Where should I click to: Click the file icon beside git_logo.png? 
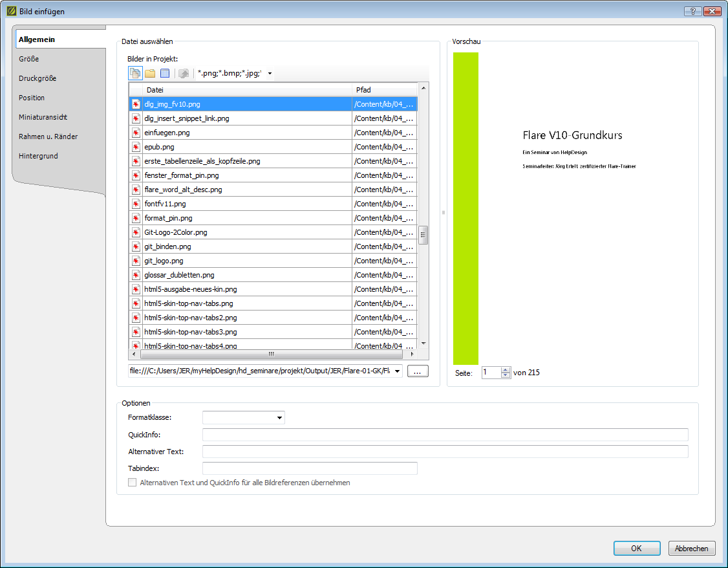(136, 261)
